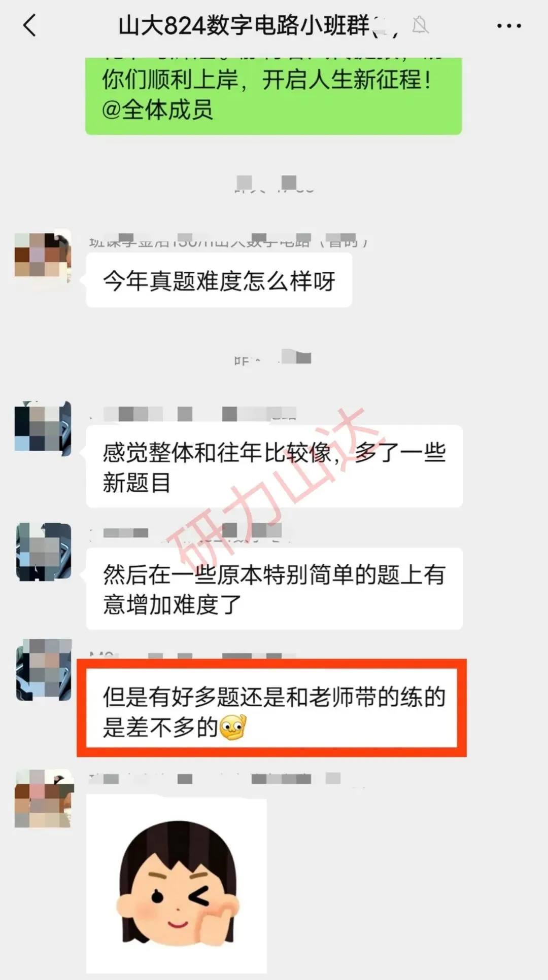Tap the muted notification bell icon
The height and width of the screenshot is (980, 548).
(420, 25)
